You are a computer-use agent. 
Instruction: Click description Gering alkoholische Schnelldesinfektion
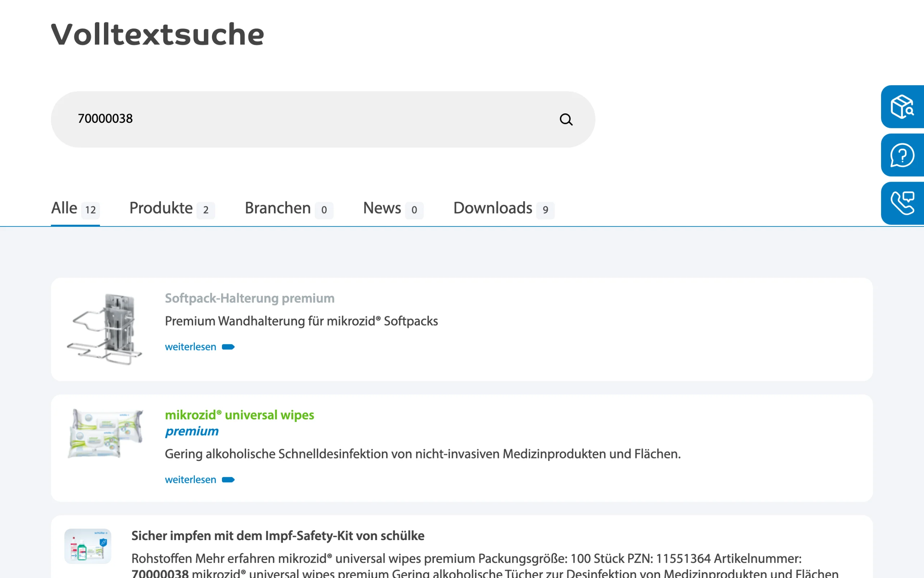[423, 454]
